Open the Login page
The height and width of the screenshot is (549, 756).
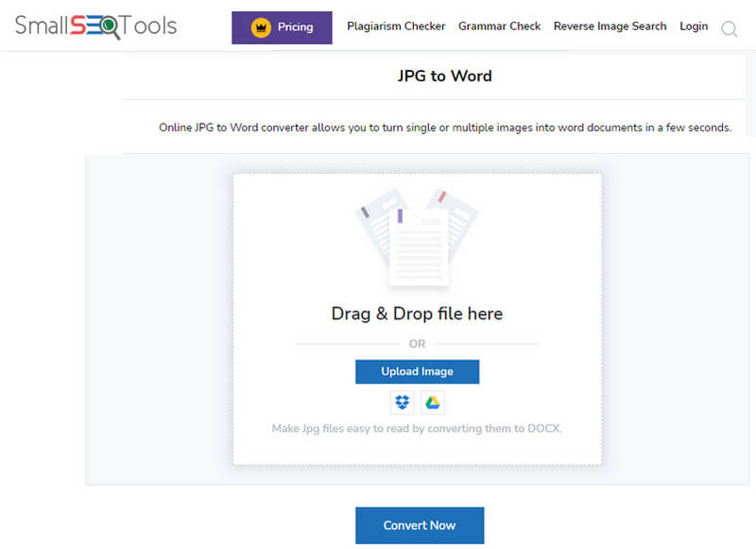tap(694, 26)
